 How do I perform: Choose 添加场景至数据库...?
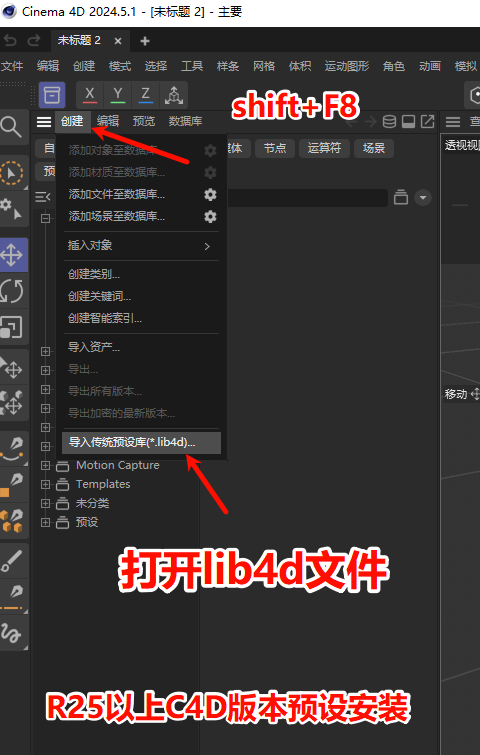point(142,217)
